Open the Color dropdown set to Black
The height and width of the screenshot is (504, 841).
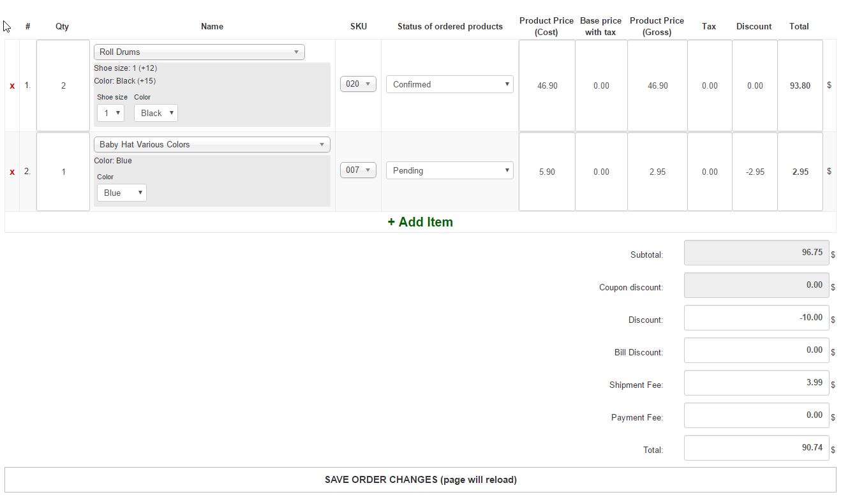(155, 112)
